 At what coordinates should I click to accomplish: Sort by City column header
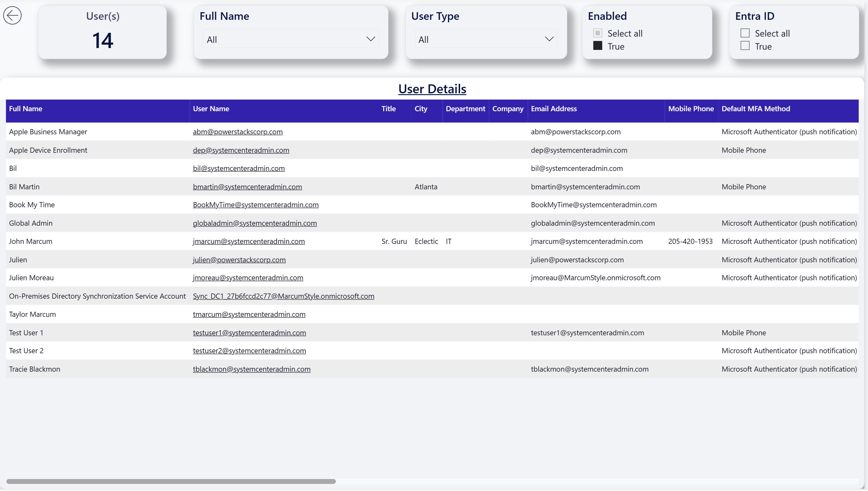pos(421,109)
